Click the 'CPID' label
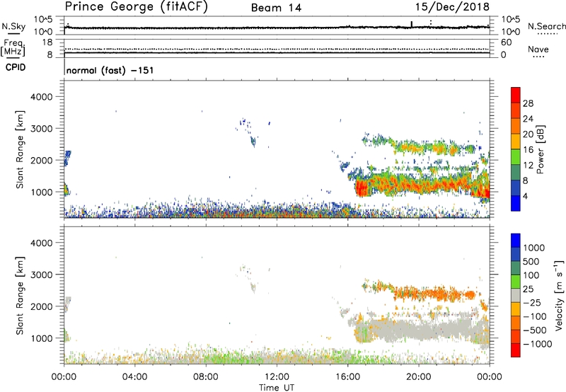 pos(16,67)
